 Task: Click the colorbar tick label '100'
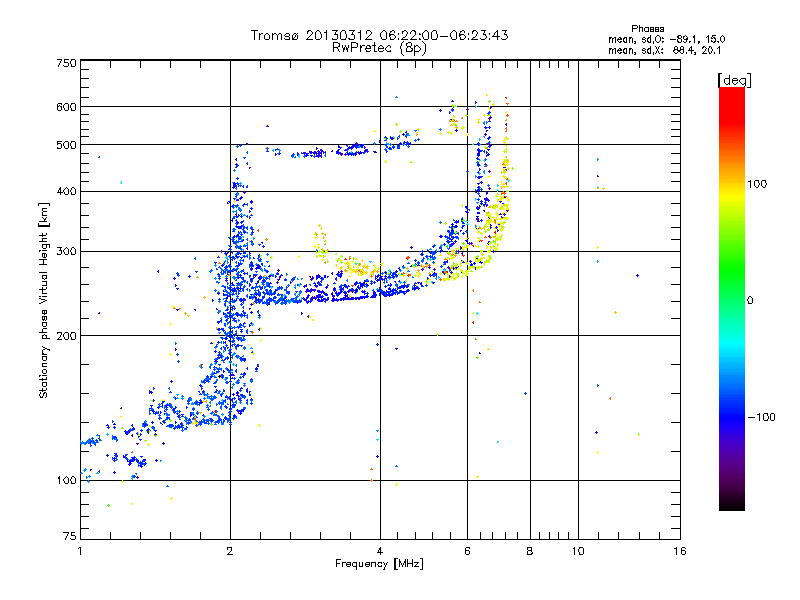pyautogui.click(x=757, y=184)
